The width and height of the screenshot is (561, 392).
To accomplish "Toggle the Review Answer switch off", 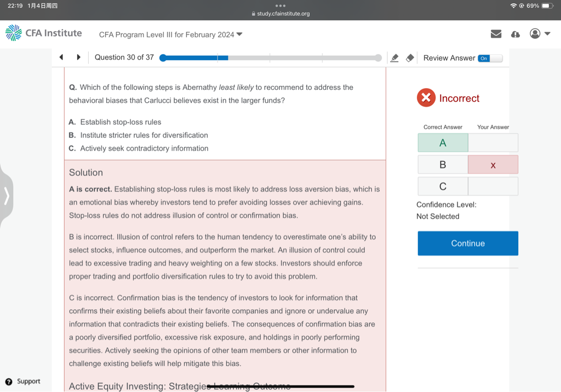I will coord(490,58).
